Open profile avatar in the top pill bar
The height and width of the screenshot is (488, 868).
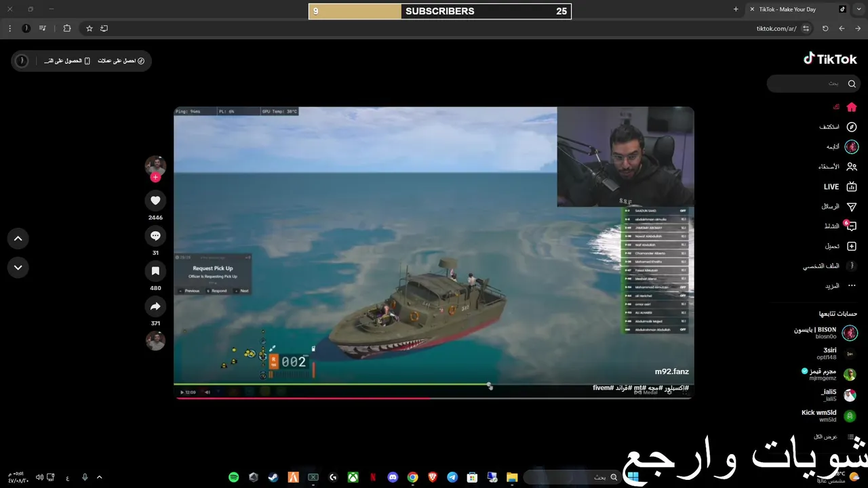[x=22, y=61]
